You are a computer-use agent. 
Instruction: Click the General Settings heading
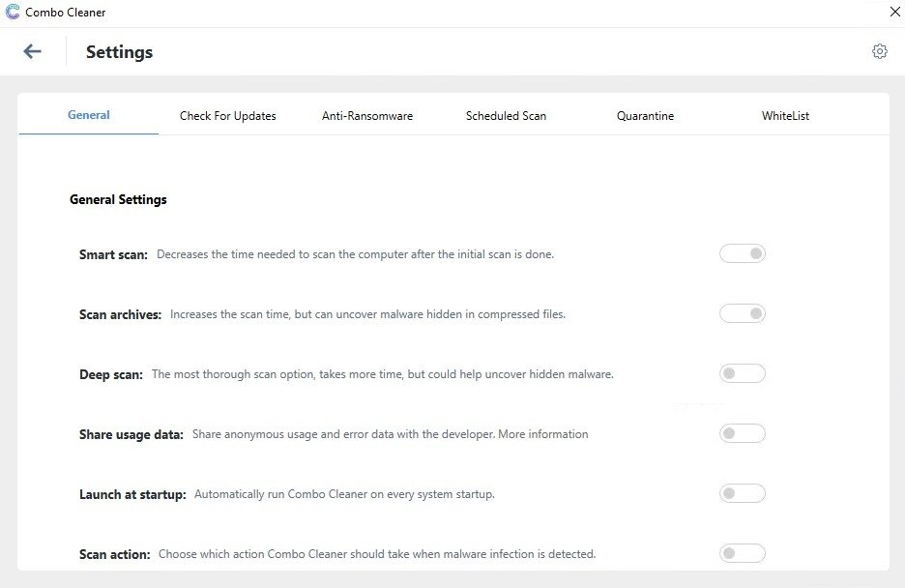118,199
